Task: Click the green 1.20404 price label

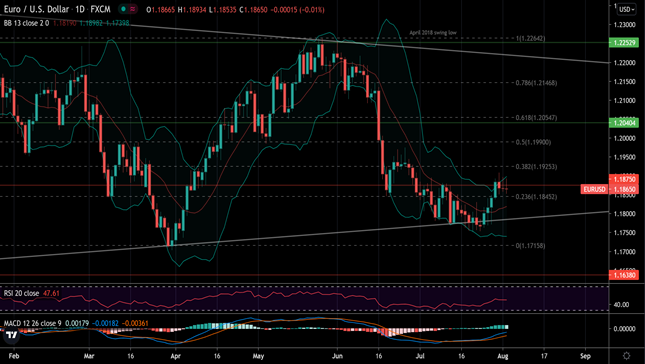Action: [x=624, y=123]
